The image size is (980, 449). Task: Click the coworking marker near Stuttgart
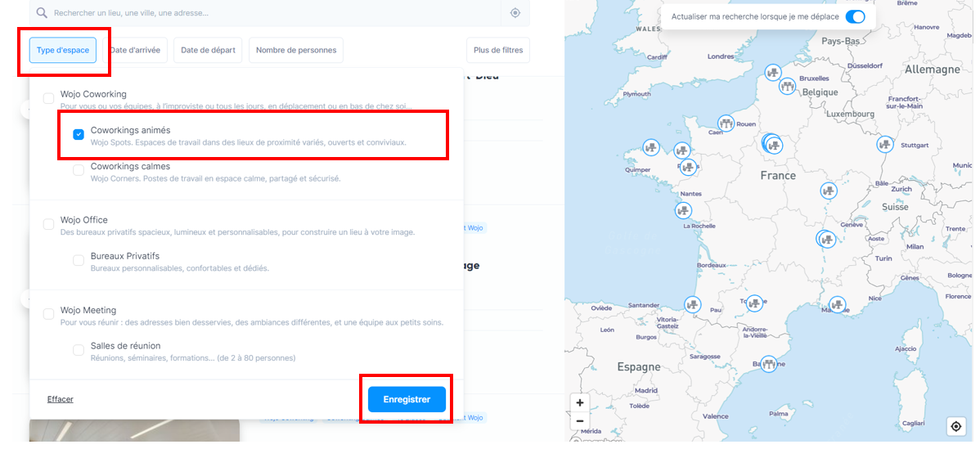click(884, 144)
